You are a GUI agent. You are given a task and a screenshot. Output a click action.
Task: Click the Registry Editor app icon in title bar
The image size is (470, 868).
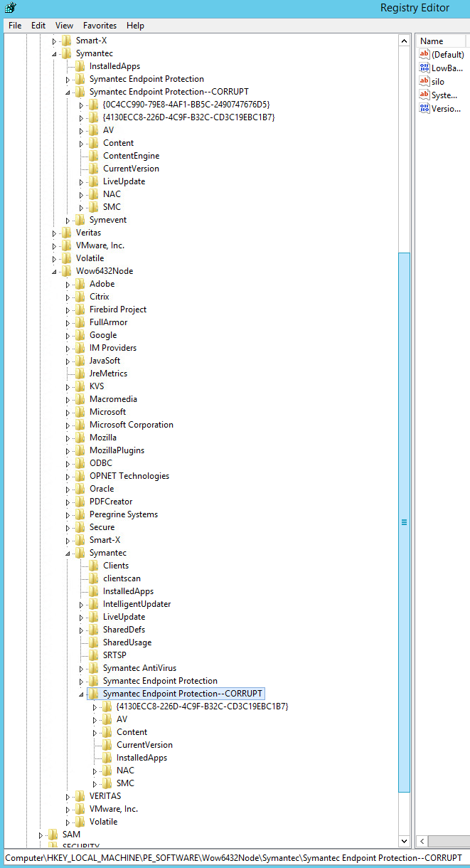(10, 8)
